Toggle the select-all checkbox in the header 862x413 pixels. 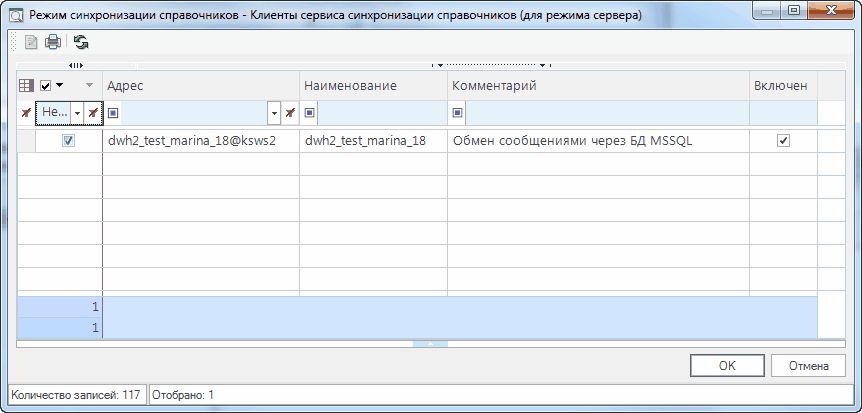click(45, 86)
